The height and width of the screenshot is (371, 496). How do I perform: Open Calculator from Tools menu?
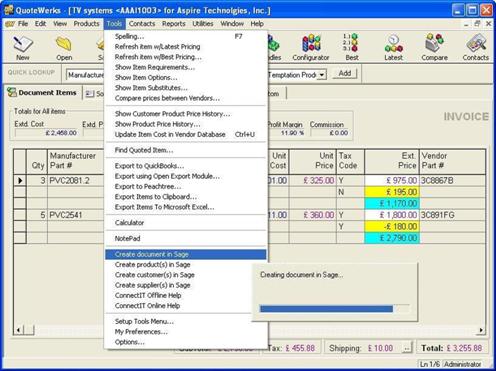[x=186, y=223]
